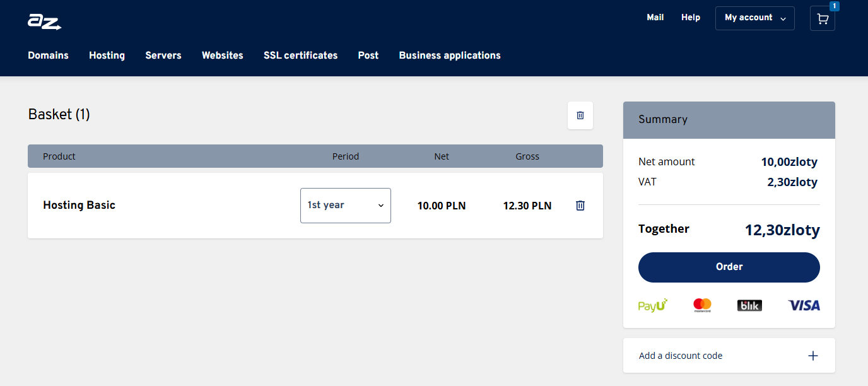Open the Servers menu
Image resolution: width=868 pixels, height=386 pixels.
163,56
